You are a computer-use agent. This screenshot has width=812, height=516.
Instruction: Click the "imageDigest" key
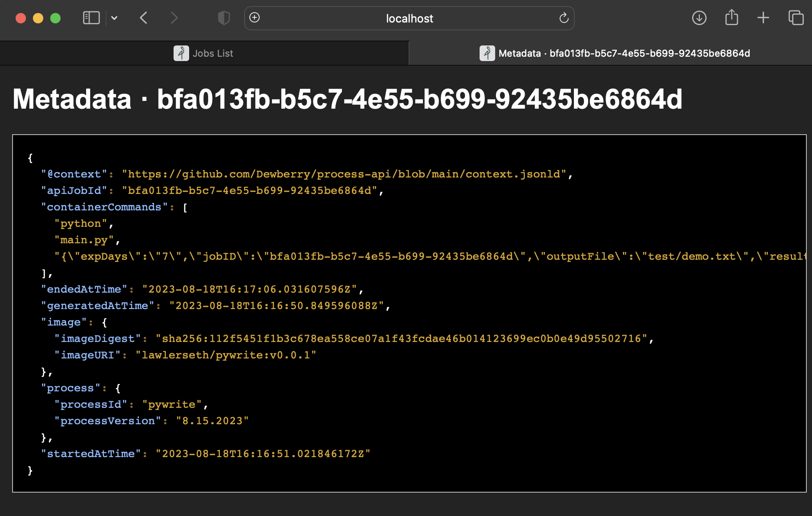coord(97,339)
